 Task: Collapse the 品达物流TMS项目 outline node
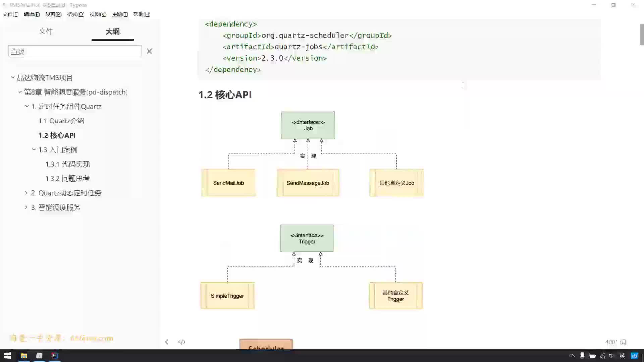click(12, 77)
